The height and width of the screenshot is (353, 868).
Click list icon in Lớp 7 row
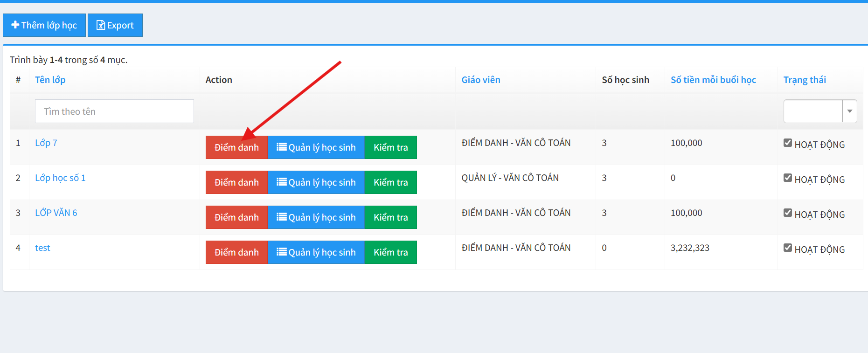coord(282,147)
